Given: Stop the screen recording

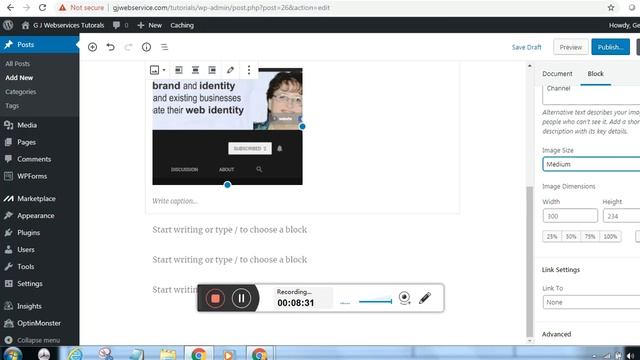Looking at the screenshot, I should (x=215, y=298).
